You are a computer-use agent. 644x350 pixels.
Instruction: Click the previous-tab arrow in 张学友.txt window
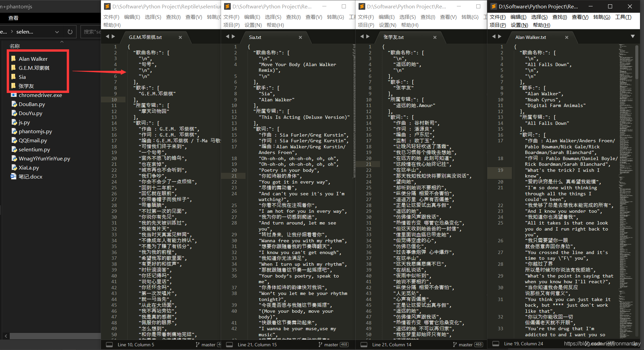[x=362, y=37]
